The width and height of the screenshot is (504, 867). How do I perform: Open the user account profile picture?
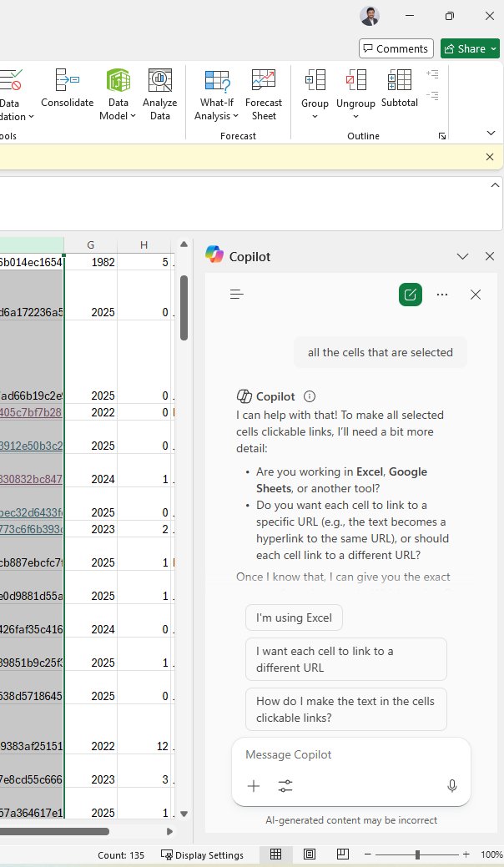tap(370, 16)
